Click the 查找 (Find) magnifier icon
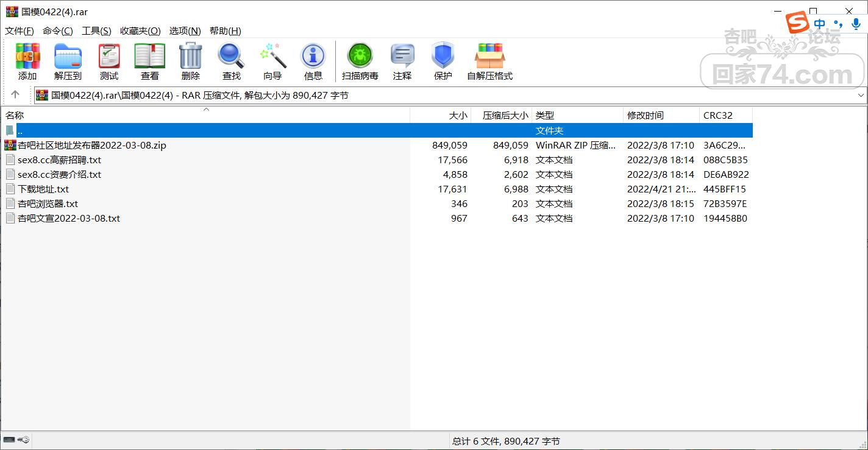 click(x=232, y=56)
